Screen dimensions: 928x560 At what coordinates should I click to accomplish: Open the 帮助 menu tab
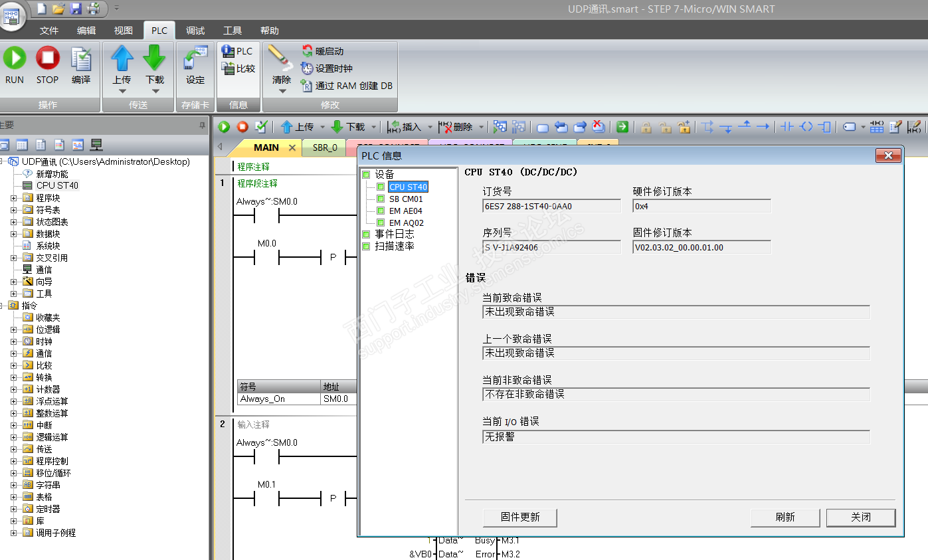click(x=270, y=31)
